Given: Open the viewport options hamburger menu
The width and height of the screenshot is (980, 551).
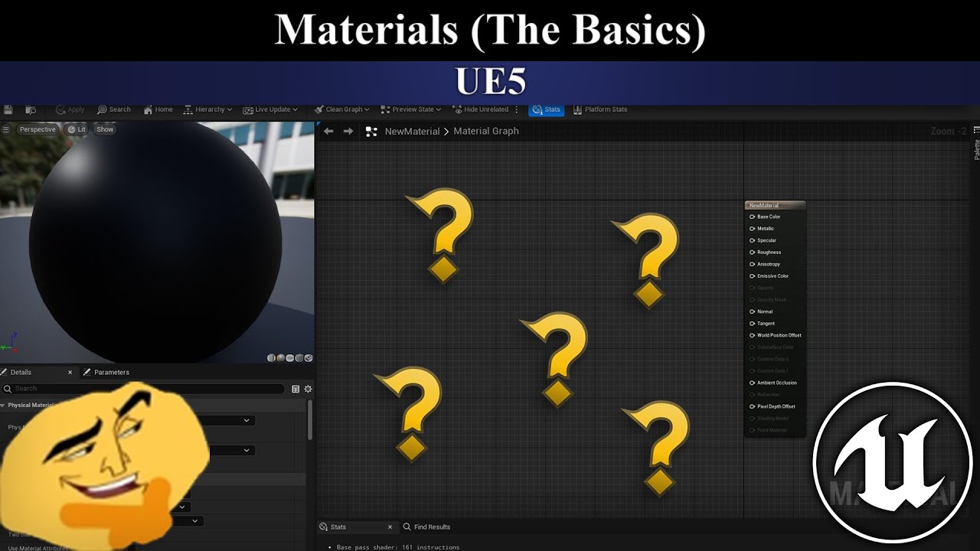Looking at the screenshot, I should point(6,129).
